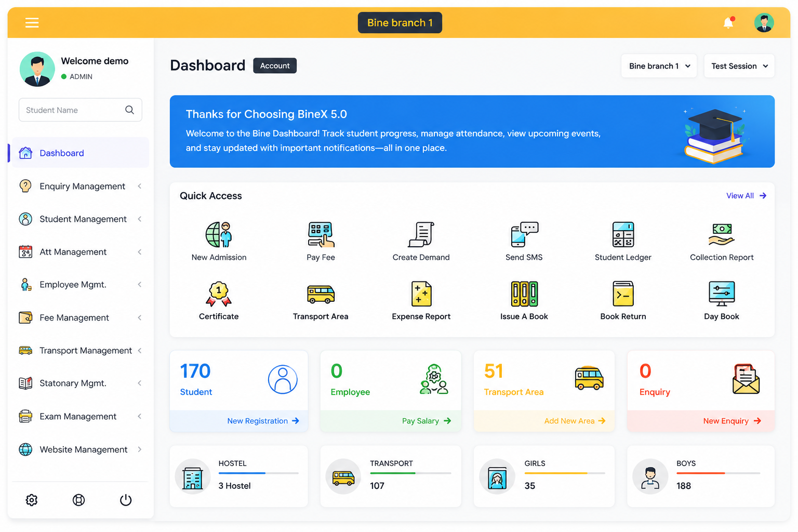The height and width of the screenshot is (532, 798).
Task: Open Collection Report quick access
Action: tap(722, 242)
